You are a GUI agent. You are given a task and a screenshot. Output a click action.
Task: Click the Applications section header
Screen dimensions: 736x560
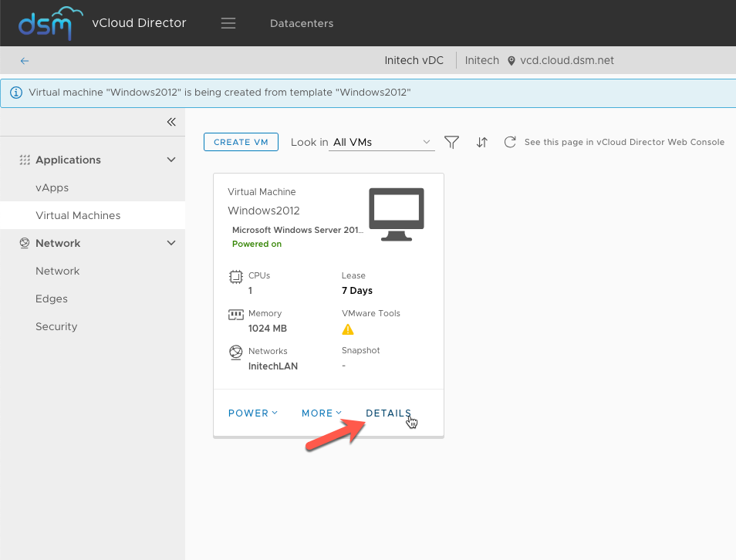68,160
